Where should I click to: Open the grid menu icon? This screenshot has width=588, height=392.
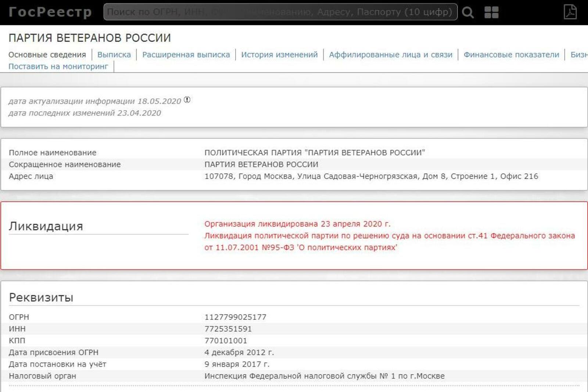click(491, 12)
